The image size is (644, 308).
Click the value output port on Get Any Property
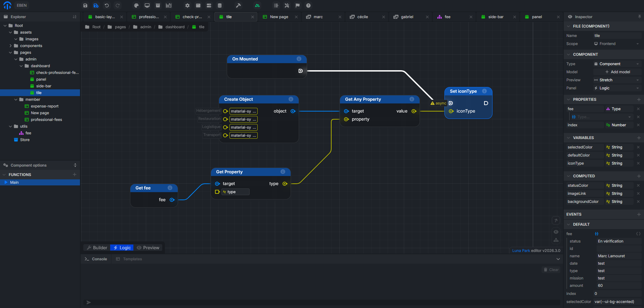click(414, 111)
